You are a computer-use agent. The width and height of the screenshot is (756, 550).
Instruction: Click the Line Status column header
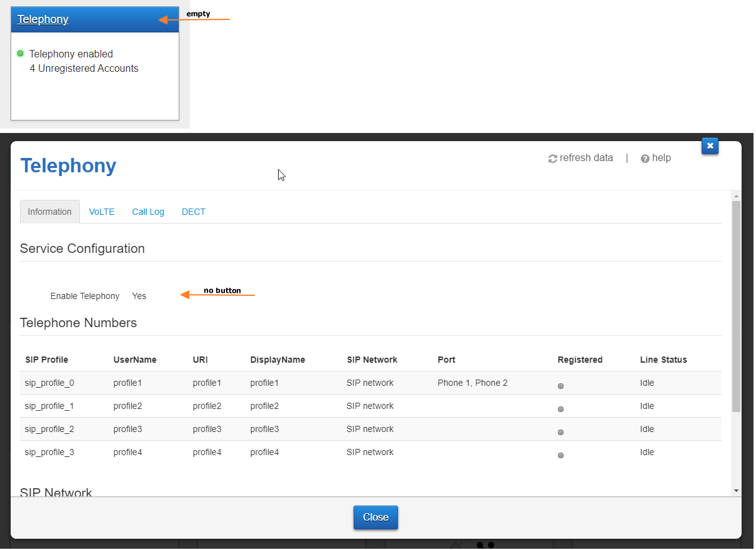tap(664, 360)
